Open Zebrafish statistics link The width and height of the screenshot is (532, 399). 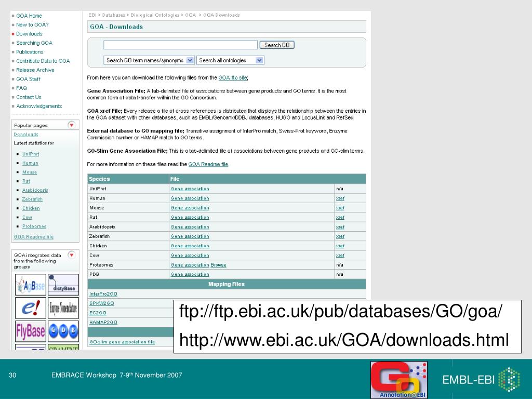pos(32,199)
